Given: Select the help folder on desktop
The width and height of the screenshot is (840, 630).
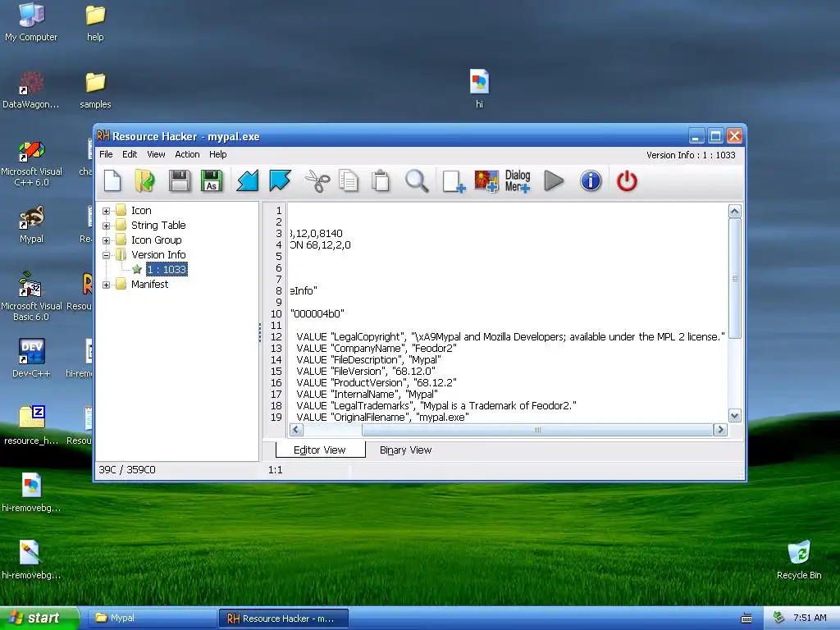Looking at the screenshot, I should click(95, 21).
